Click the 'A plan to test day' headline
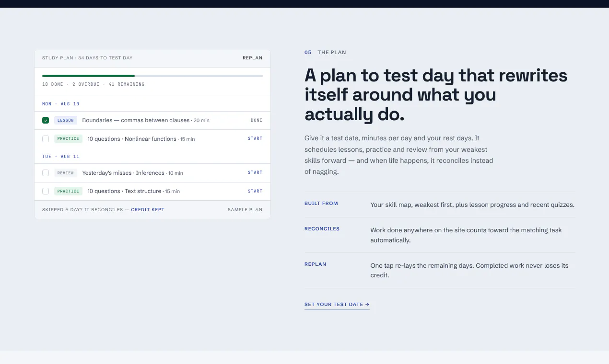Image resolution: width=609 pixels, height=364 pixels. pyautogui.click(x=436, y=95)
